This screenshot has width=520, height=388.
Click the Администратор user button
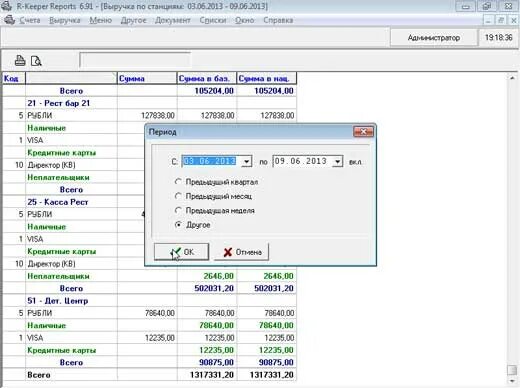pos(433,38)
